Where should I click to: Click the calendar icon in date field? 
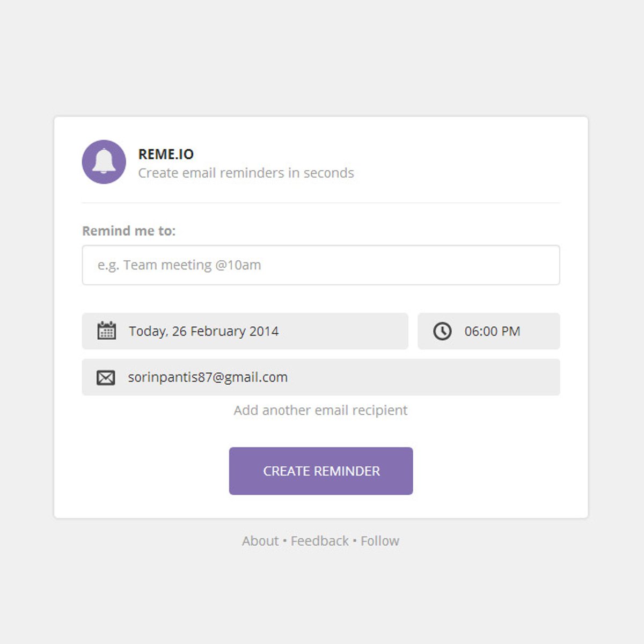pos(106,331)
